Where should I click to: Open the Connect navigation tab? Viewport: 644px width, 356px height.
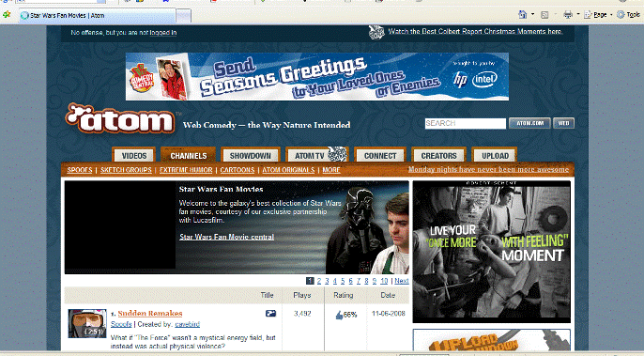coord(380,156)
